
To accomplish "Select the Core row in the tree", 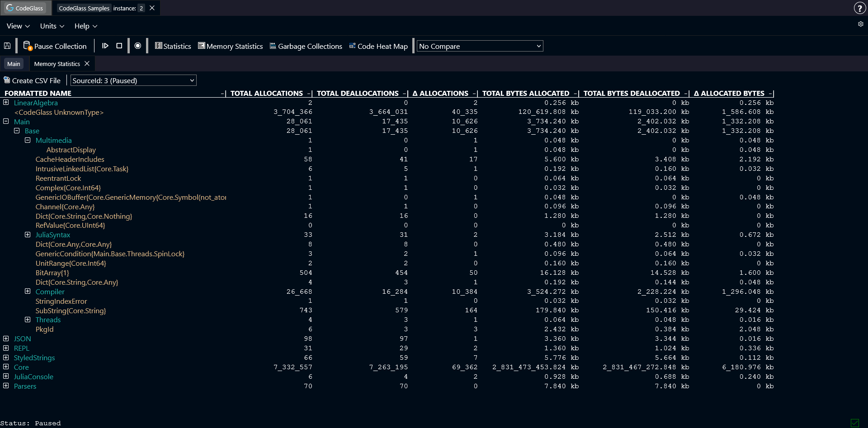I will pyautogui.click(x=21, y=367).
